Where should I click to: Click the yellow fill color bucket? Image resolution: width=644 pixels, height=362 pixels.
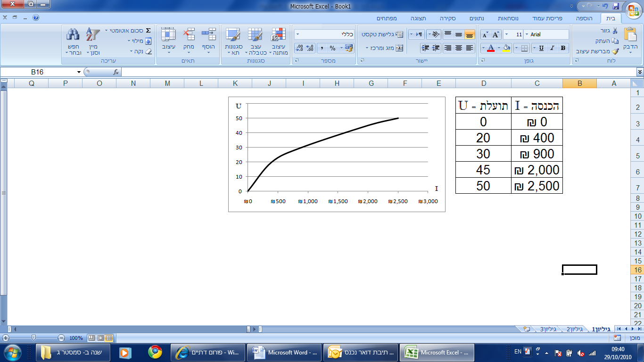click(x=506, y=48)
